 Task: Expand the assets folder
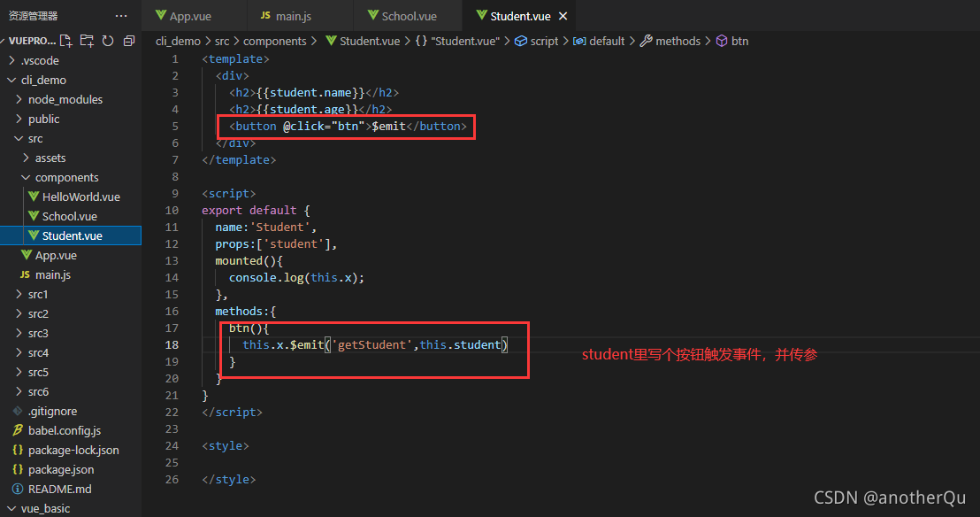[71, 158]
